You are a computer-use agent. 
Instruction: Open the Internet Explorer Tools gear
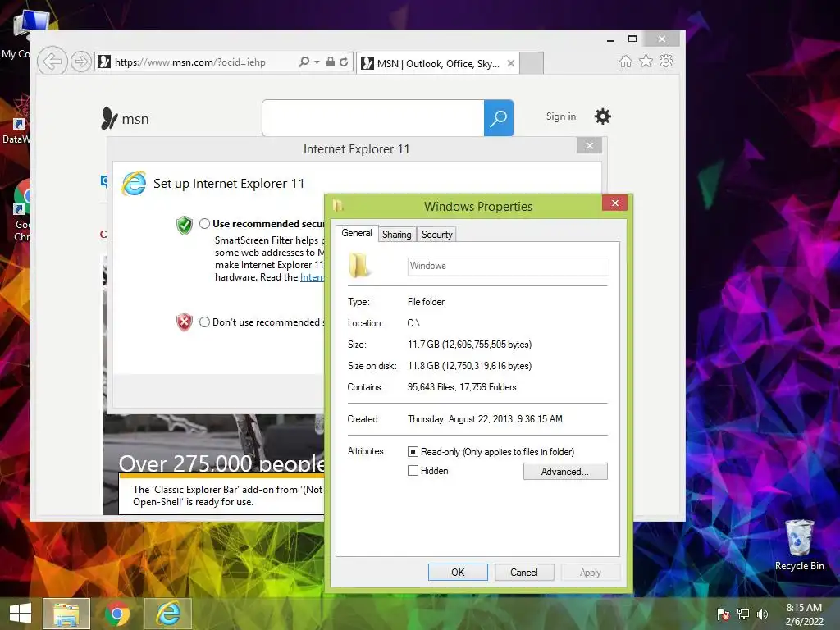[666, 61]
